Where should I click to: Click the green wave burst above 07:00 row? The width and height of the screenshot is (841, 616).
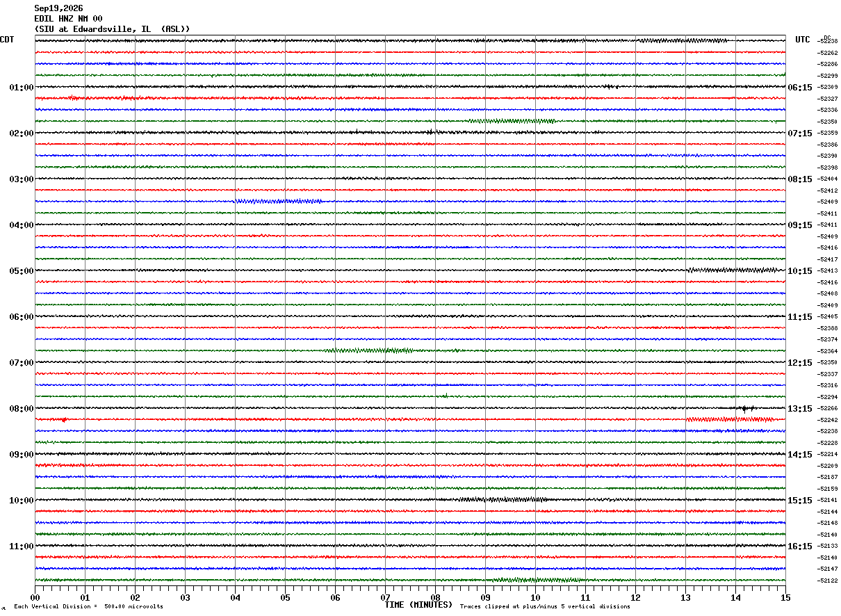click(x=368, y=350)
